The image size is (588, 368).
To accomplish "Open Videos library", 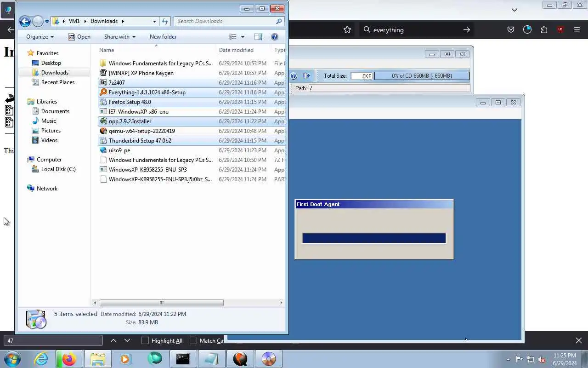I will 49,140.
